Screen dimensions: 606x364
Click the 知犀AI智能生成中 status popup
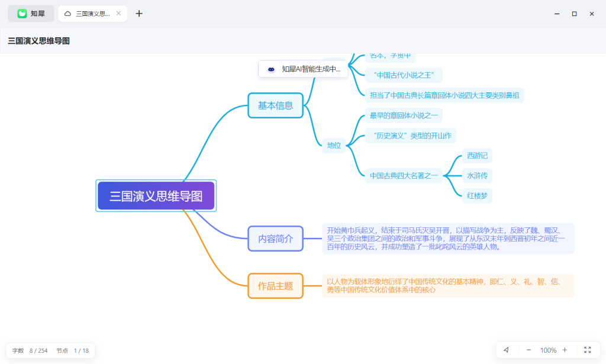[x=303, y=69]
